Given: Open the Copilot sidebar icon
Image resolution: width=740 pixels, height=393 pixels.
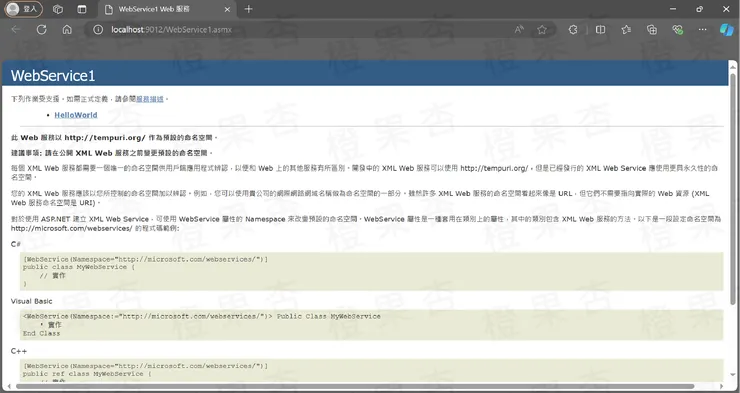Looking at the screenshot, I should [726, 30].
